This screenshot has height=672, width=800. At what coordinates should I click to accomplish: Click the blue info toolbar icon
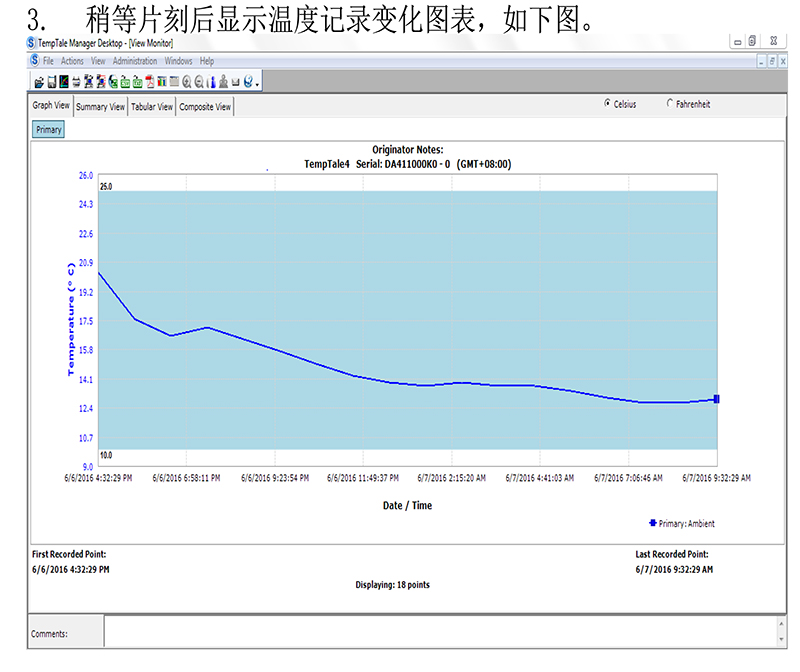click(x=210, y=82)
